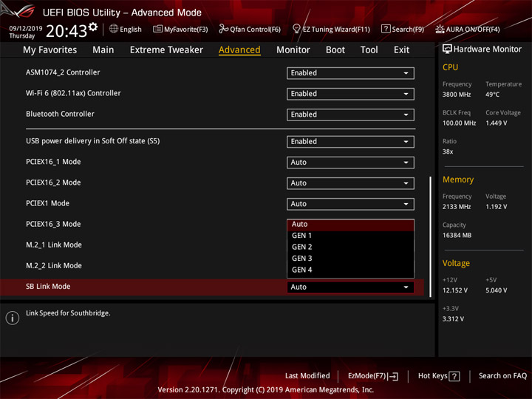Viewport: 532px width, 399px height.
Task: Open the Extreme Tweaker tab
Action: tap(166, 50)
